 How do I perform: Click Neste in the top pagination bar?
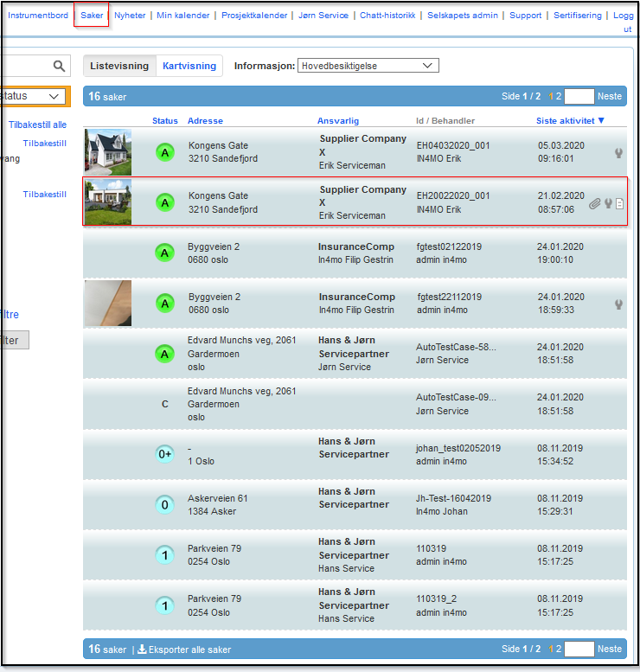coord(609,96)
